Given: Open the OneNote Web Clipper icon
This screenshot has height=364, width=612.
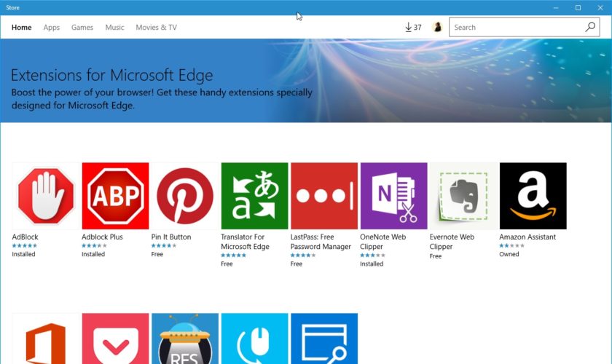Looking at the screenshot, I should click(393, 196).
